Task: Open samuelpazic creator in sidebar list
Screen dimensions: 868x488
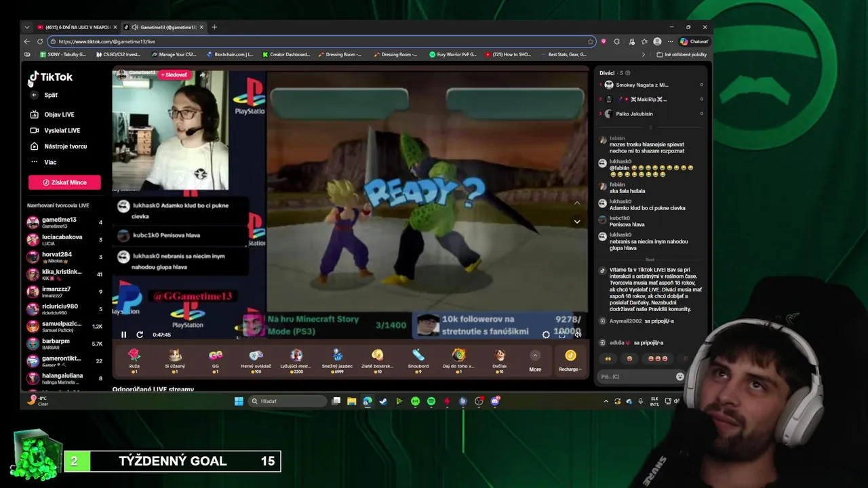Action: tap(64, 326)
